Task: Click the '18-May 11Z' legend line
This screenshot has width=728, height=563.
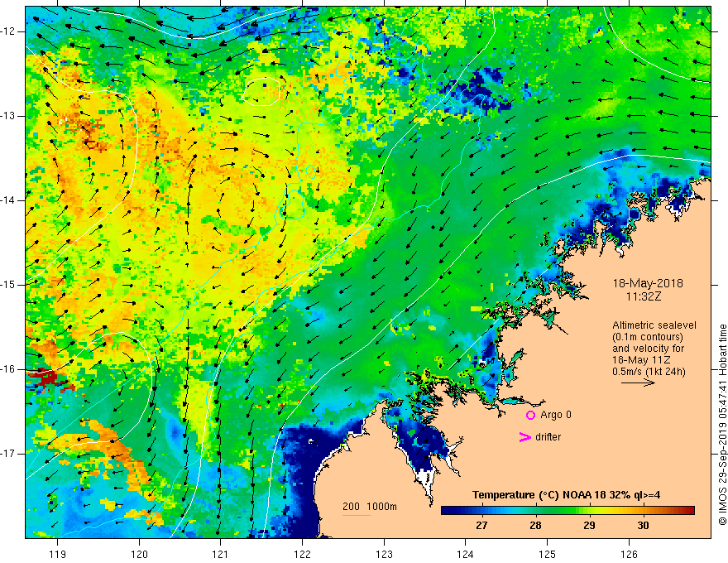Action: (641, 360)
